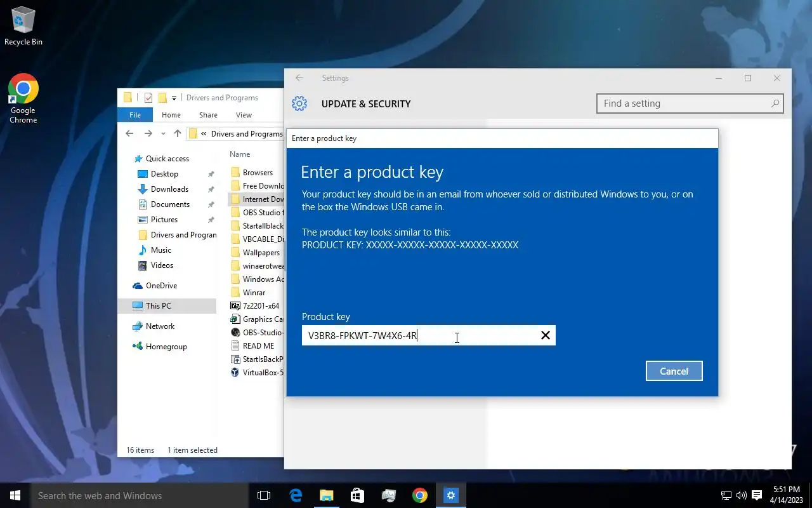
Task: Select the Graphics Card file entry
Action: point(263,319)
